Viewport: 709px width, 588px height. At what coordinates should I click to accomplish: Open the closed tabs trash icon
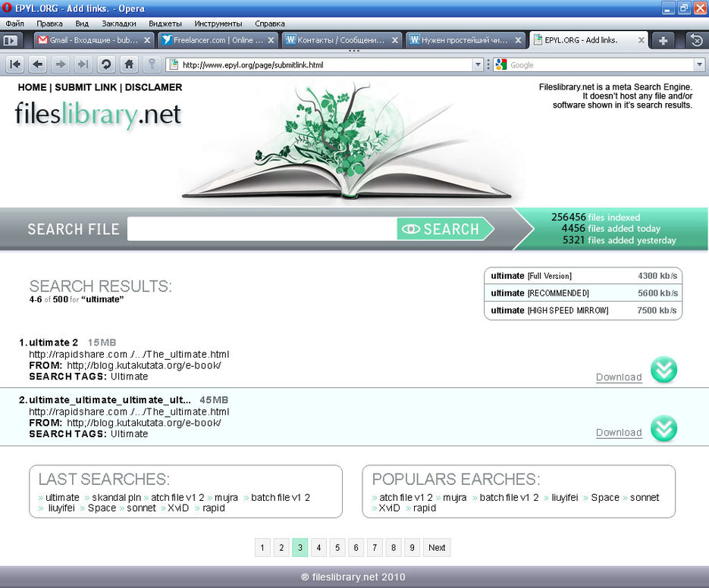pyautogui.click(x=697, y=41)
